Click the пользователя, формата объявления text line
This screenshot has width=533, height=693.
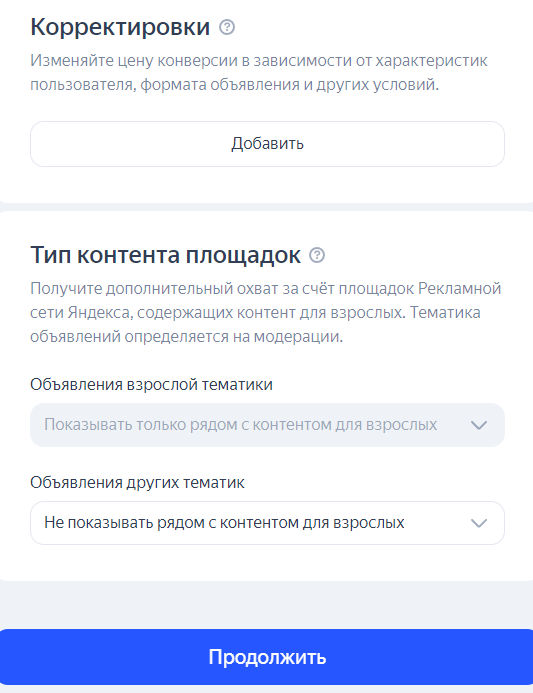234,84
